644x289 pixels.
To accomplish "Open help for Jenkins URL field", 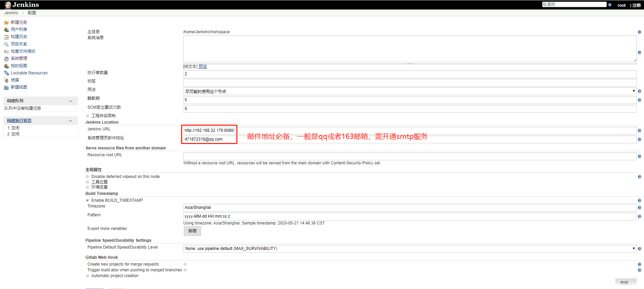I will (x=639, y=130).
